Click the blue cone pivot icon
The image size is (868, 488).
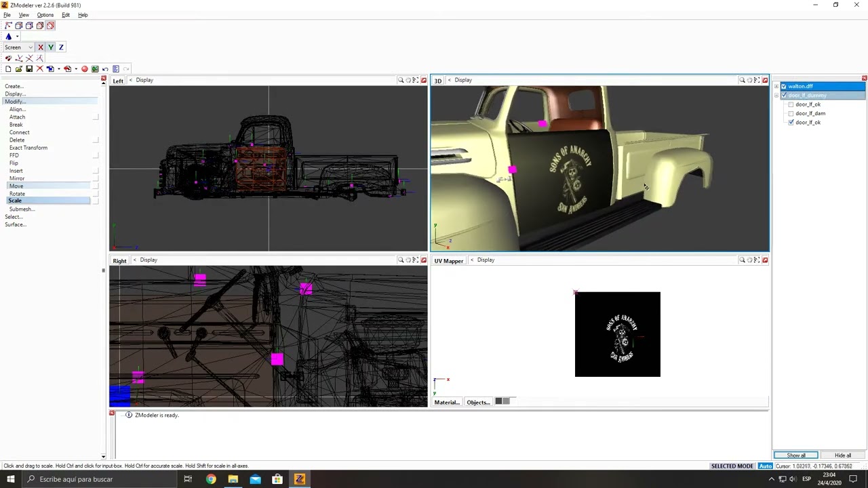click(8, 37)
